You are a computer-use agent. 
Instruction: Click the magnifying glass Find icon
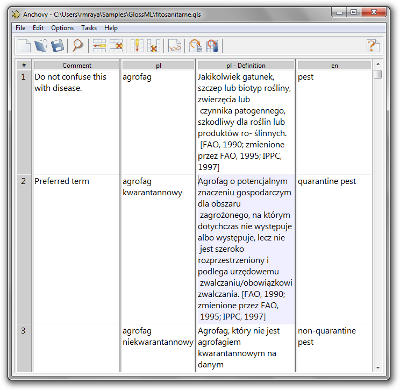tap(78, 45)
